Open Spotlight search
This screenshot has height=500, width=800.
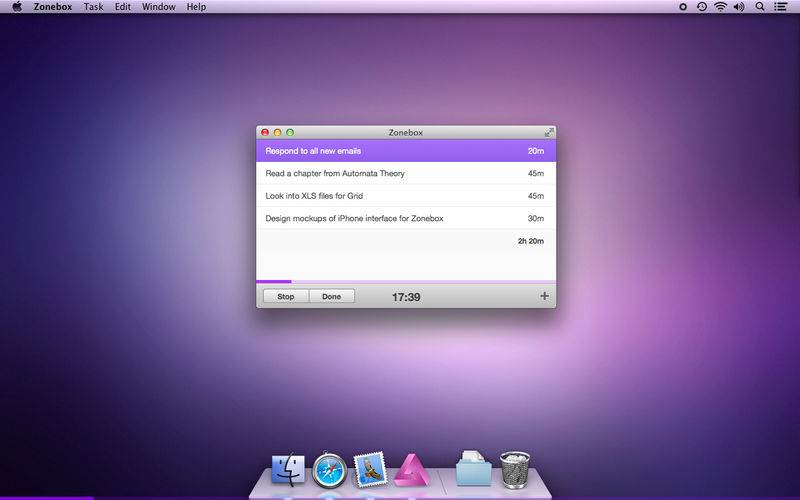760,7
